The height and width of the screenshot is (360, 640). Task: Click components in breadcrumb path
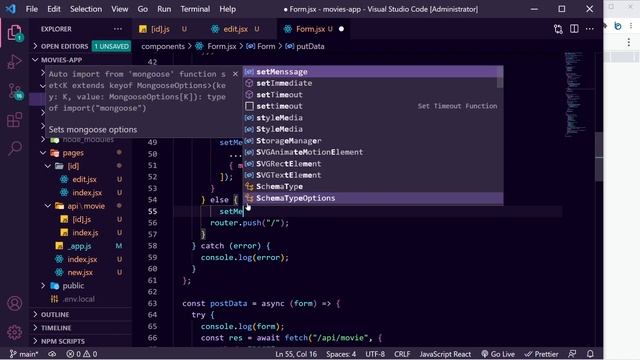click(x=163, y=46)
